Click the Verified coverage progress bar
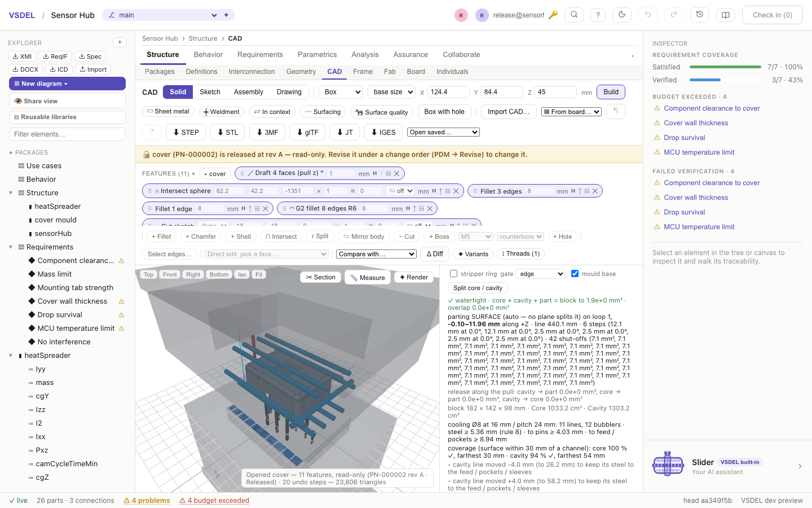This screenshot has width=812, height=508. point(725,80)
